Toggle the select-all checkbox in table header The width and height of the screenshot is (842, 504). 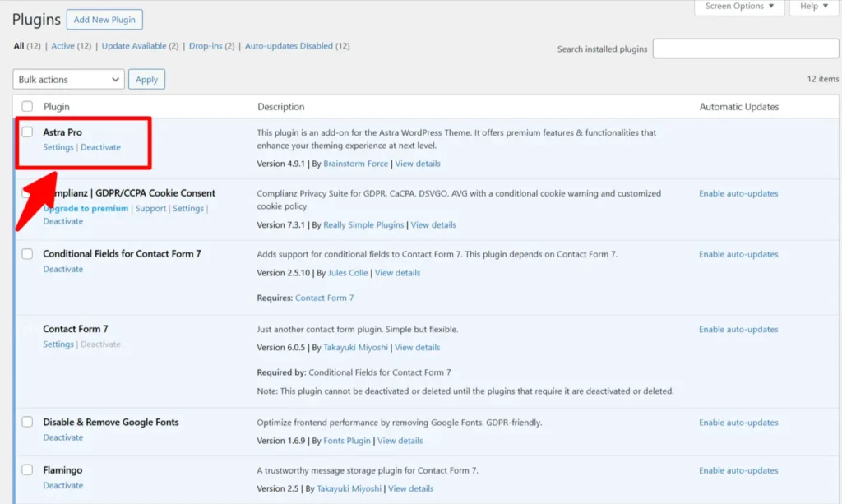click(x=28, y=107)
